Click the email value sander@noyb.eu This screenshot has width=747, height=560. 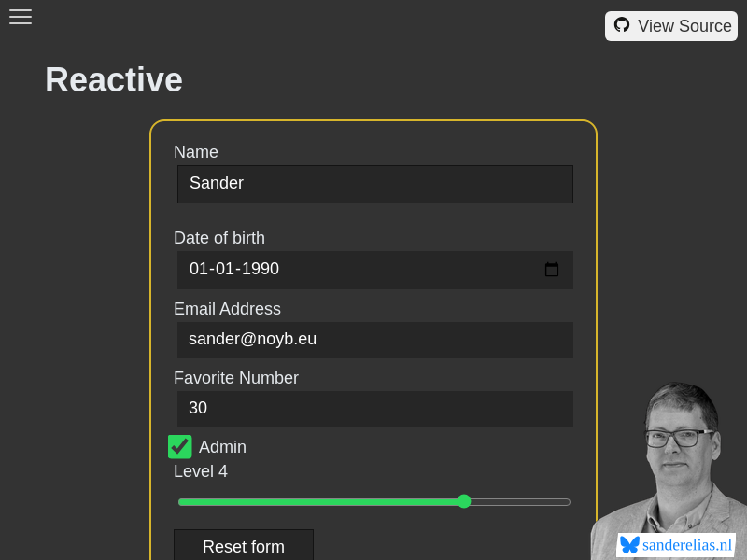tap(252, 339)
